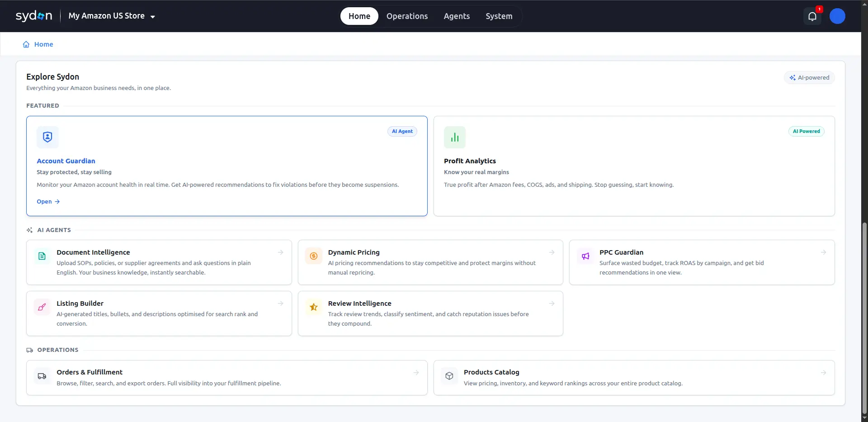Screen dimensions: 868x422
Task: Click the scrollbar down arrow
Action: 865,418
